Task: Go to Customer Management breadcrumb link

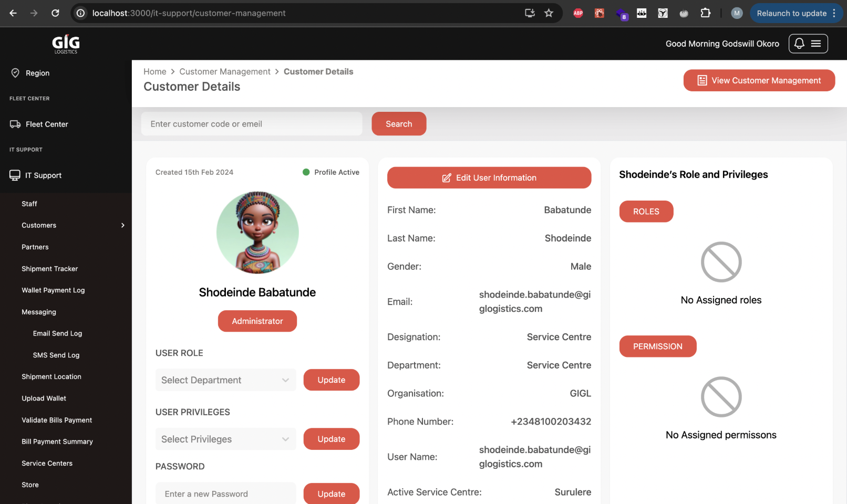Action: pos(225,71)
